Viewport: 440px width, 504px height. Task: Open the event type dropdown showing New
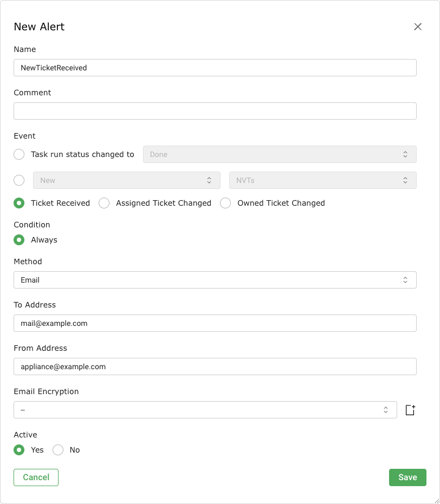click(127, 180)
